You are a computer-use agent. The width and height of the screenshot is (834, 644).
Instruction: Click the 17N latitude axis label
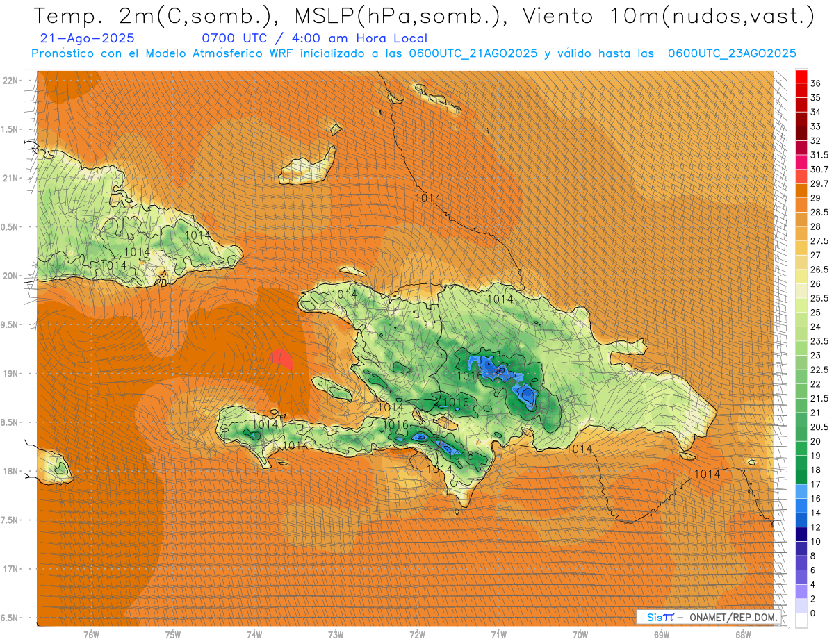(10, 569)
